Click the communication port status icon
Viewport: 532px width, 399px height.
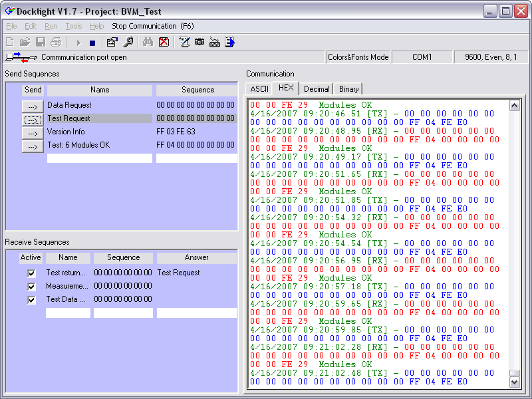(x=21, y=57)
